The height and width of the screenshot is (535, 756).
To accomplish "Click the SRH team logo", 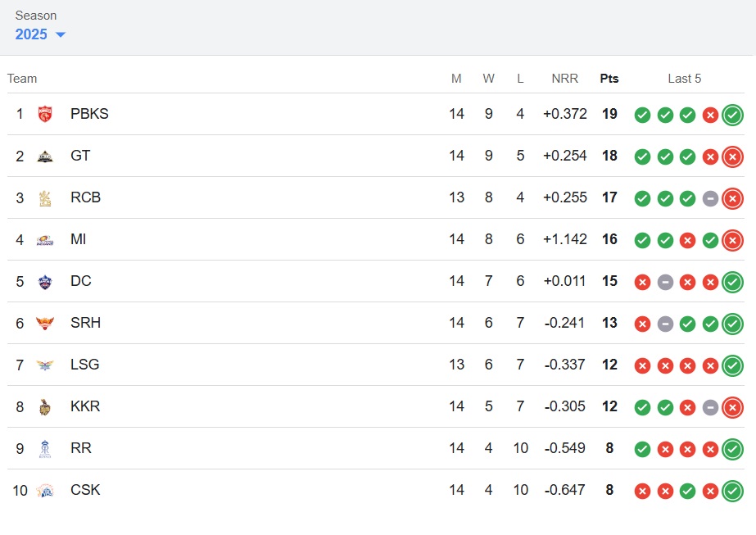I will coord(46,324).
